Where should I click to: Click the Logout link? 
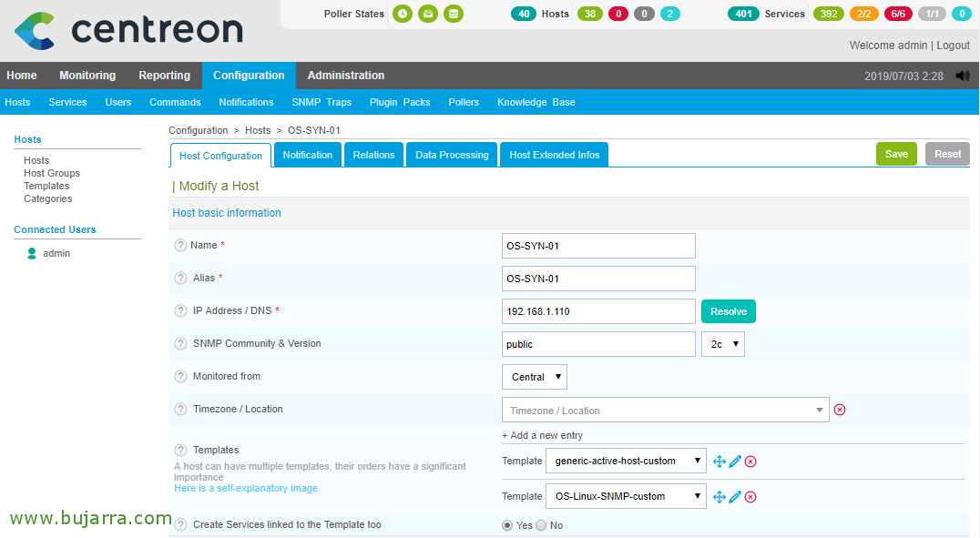953,45
